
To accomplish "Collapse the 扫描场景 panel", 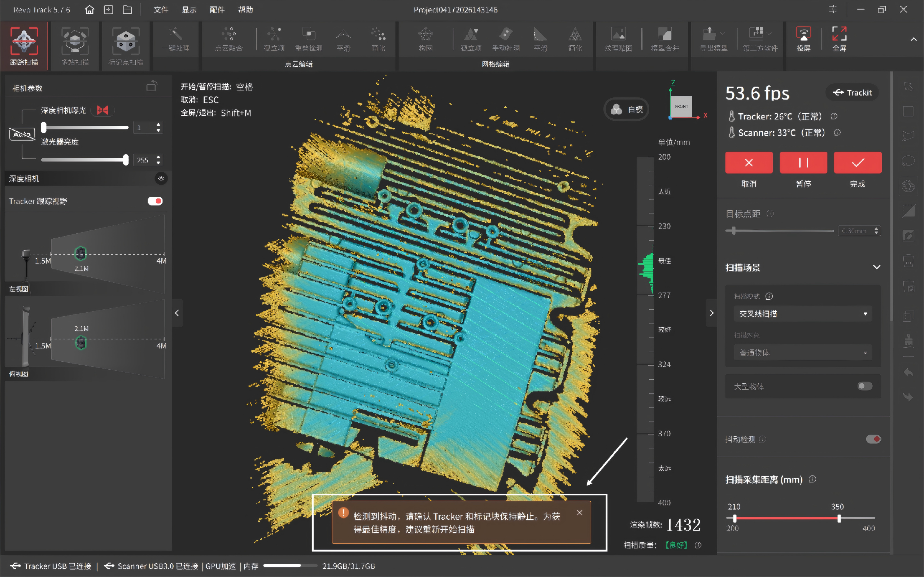I will point(877,267).
